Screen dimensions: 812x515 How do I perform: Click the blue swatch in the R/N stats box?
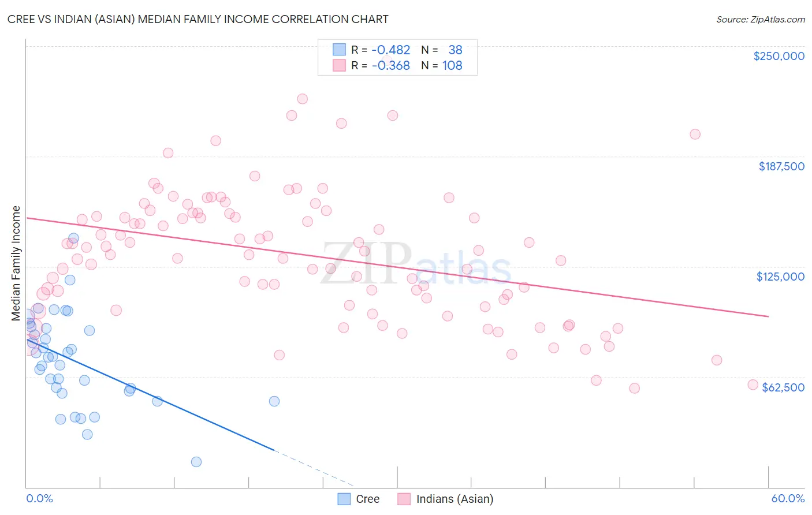pyautogui.click(x=339, y=50)
